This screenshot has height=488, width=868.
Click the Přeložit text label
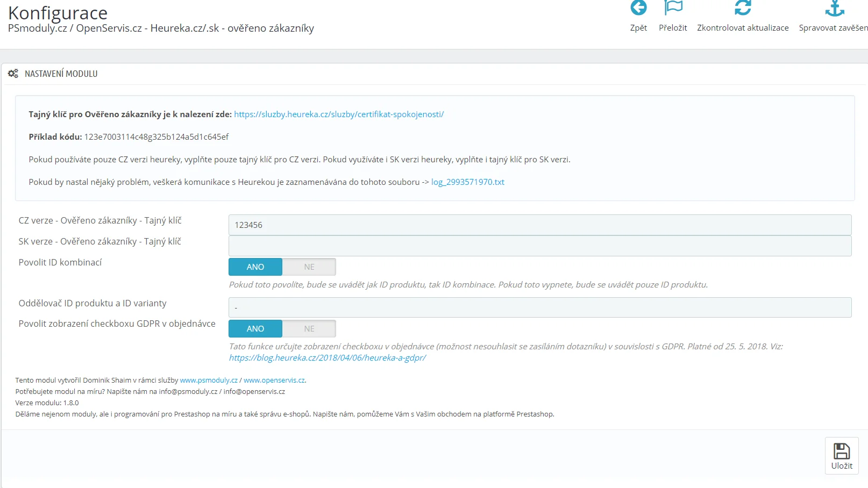point(673,28)
